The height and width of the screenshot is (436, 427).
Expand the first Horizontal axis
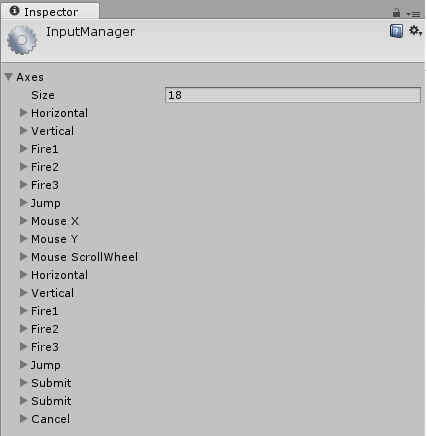23,113
